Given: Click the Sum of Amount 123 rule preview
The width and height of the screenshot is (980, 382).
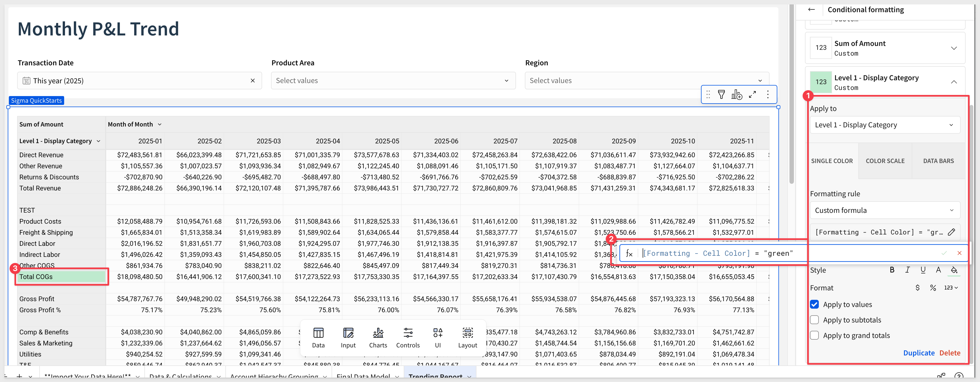Looking at the screenshot, I should click(x=821, y=48).
